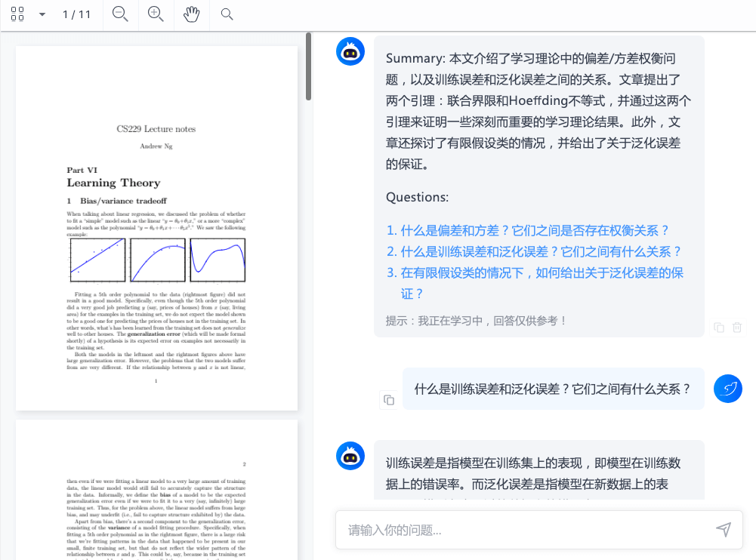This screenshot has width=756, height=560.
Task: Click the bot avatar beside the answer
Action: (x=350, y=456)
